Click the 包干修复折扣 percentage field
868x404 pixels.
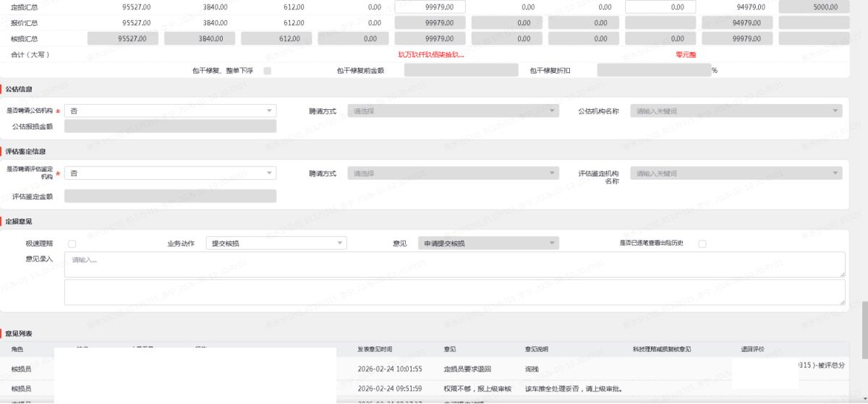pyautogui.click(x=654, y=70)
